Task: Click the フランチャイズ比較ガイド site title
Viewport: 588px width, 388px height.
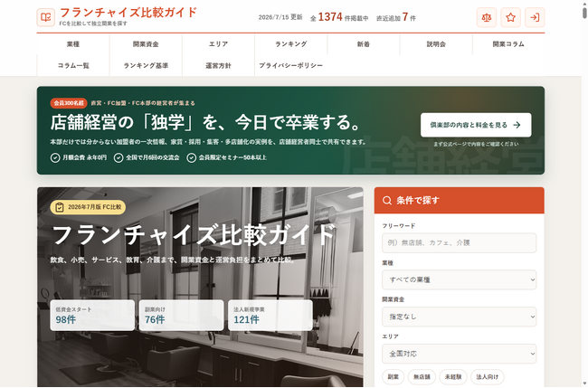Action: click(x=128, y=13)
